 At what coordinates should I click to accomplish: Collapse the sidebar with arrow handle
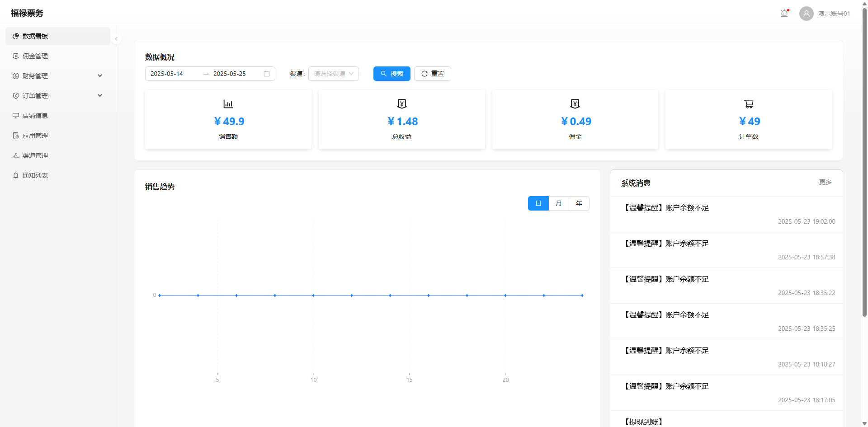tap(116, 39)
